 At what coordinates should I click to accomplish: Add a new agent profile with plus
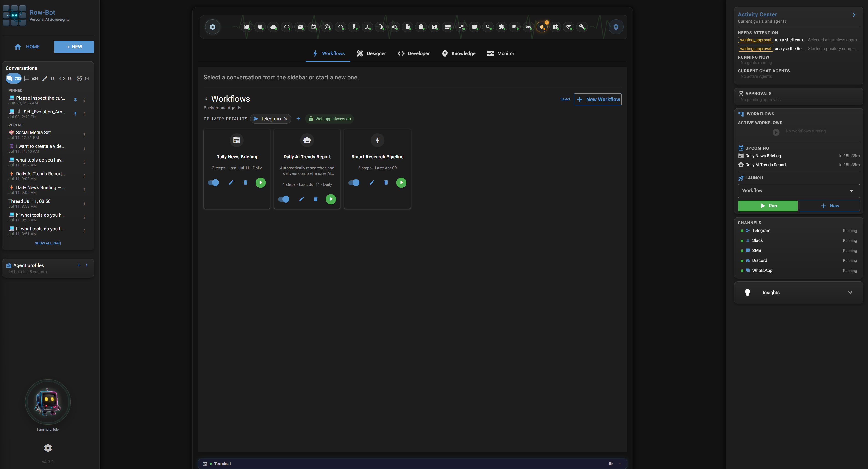click(x=79, y=265)
